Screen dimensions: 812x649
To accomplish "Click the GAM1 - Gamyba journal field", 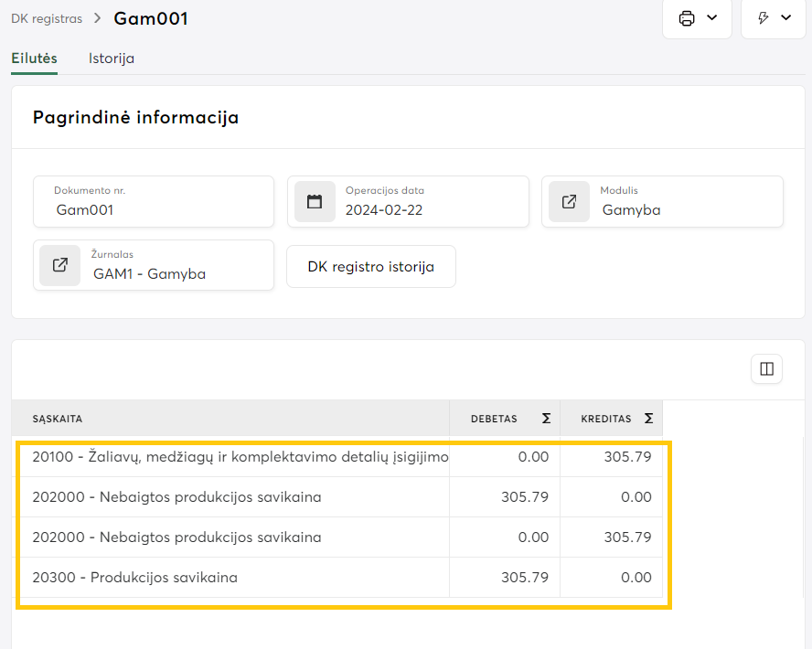I will [149, 273].
